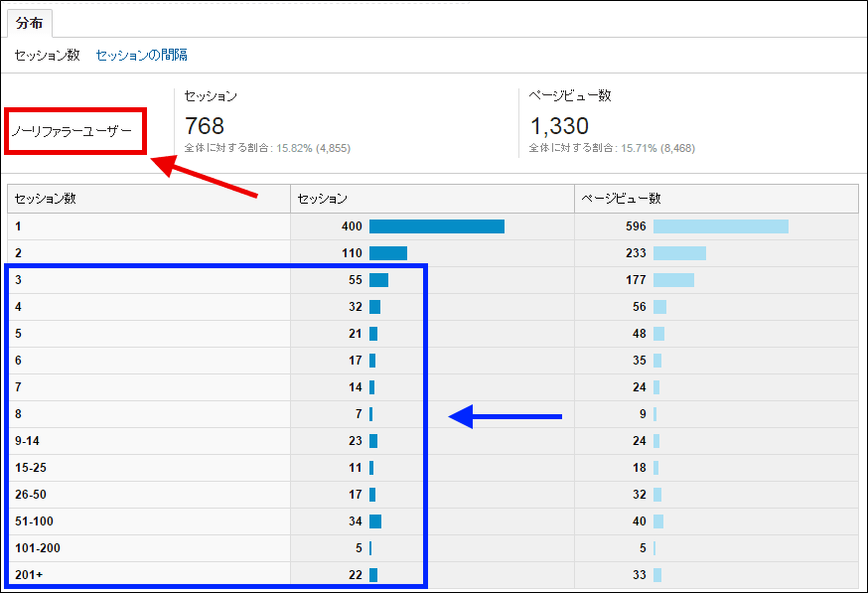Click the dark blue bar for 400 sessions
The width and height of the screenshot is (868, 593).
click(436, 226)
